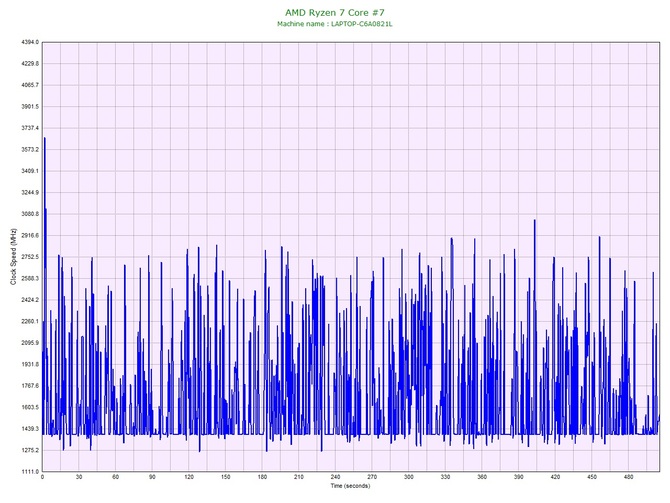Click the 1275.2 y-axis value

pos(30,450)
